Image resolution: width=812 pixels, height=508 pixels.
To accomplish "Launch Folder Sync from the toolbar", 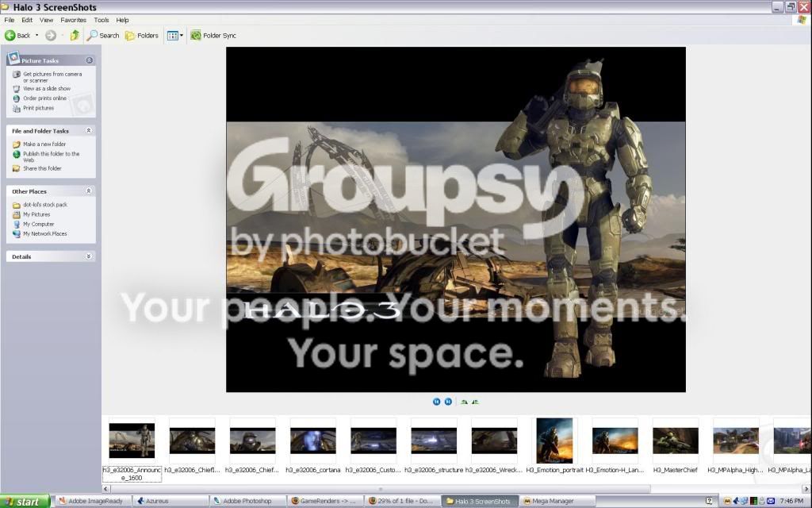I will [x=213, y=35].
